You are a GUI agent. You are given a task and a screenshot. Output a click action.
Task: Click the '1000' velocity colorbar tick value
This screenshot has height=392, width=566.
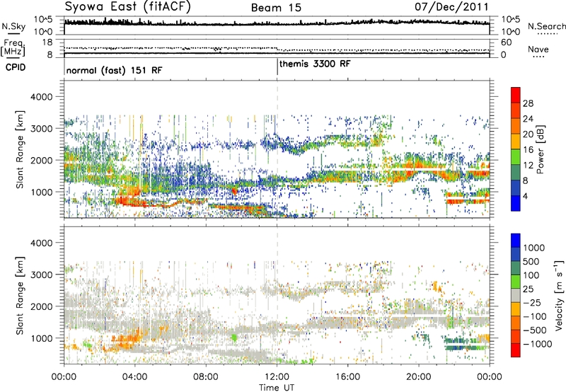coord(534,248)
